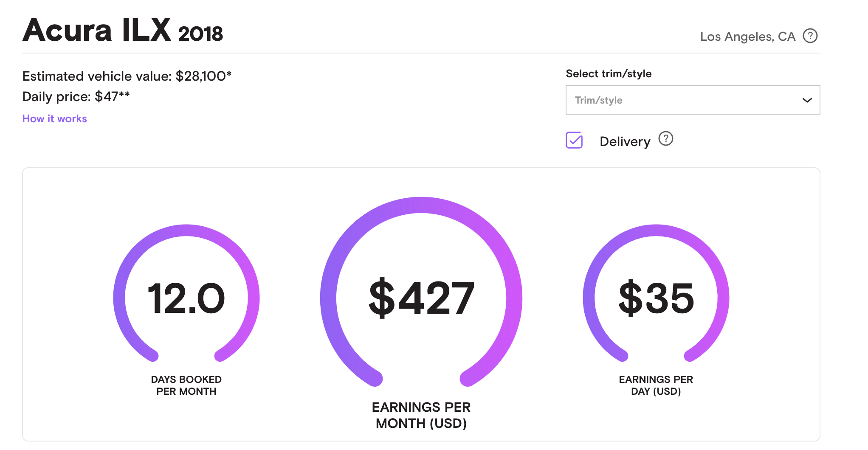Click the $427 earnings amount
This screenshot has height=450, width=868.
point(421,299)
